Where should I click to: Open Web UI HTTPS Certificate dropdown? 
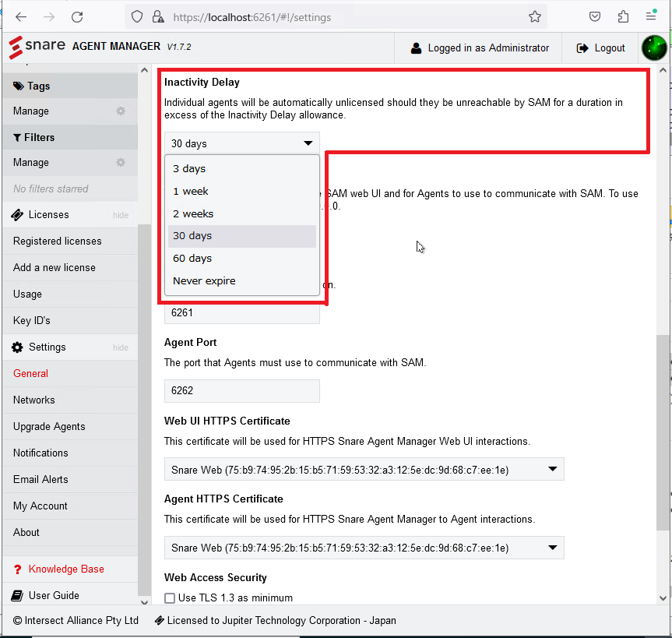[x=364, y=470]
